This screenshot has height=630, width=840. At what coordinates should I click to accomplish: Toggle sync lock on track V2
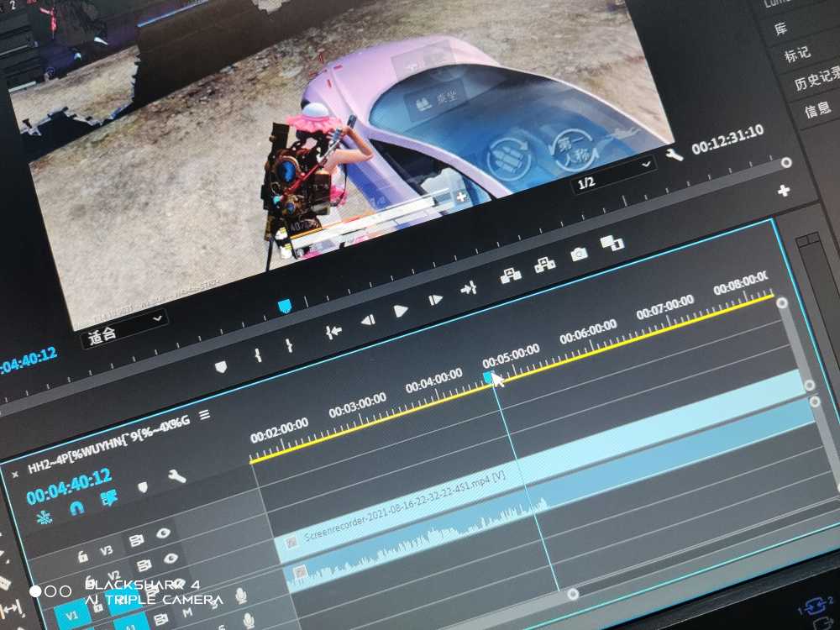tap(144, 565)
